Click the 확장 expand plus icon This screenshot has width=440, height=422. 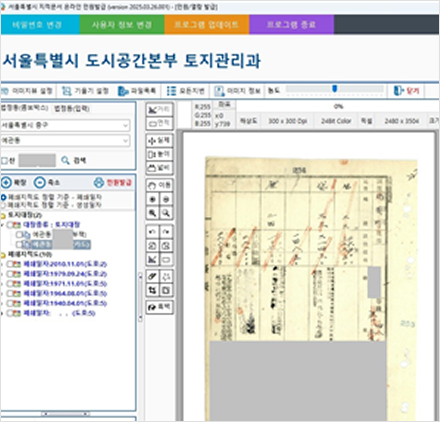[6, 182]
